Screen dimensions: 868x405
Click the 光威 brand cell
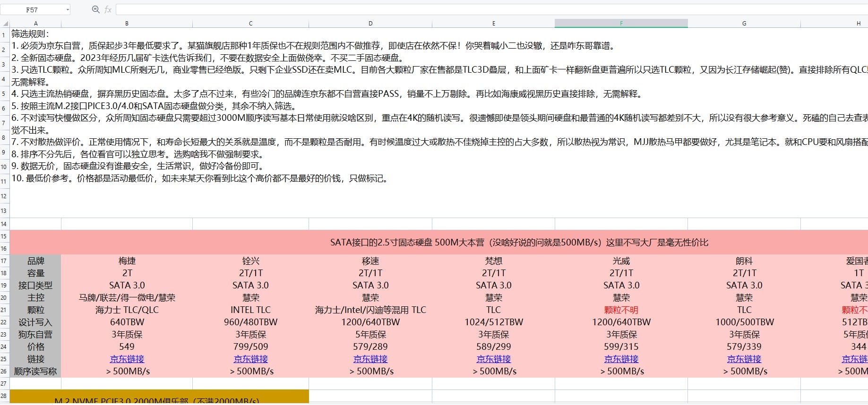pyautogui.click(x=621, y=261)
